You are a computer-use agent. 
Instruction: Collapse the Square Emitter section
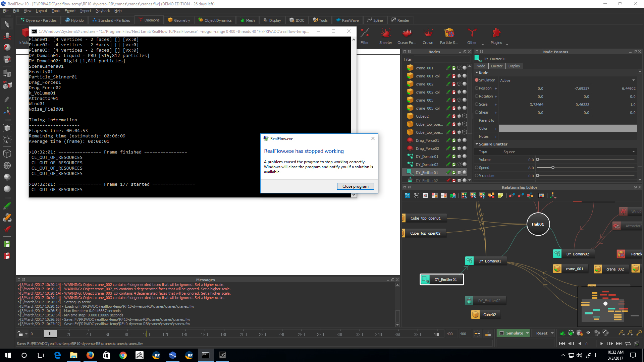coord(477,144)
